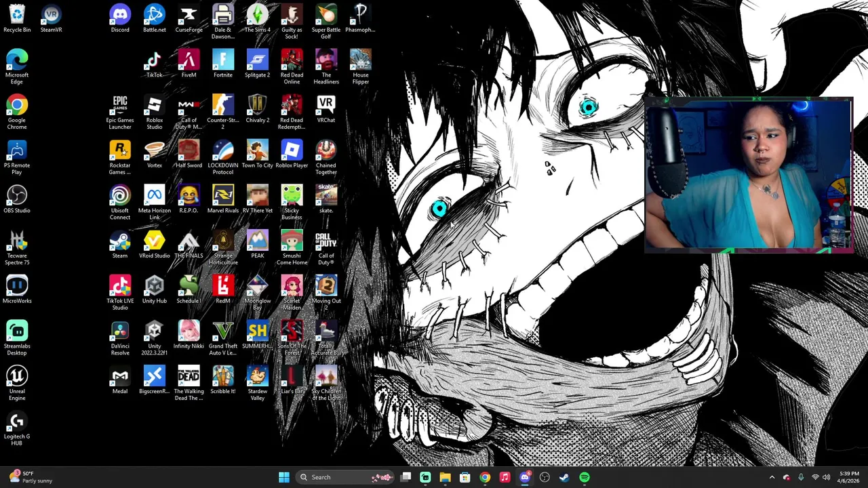The width and height of the screenshot is (868, 488).
Task: Launch VRoid Studio from desktop
Action: pos(155,244)
